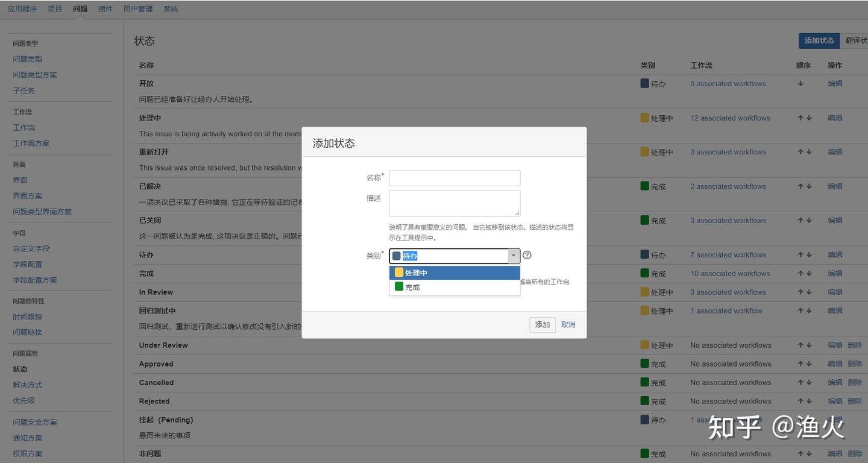Click the help icon beside 类别 dropdown
The width and height of the screenshot is (868, 463).
click(x=527, y=256)
